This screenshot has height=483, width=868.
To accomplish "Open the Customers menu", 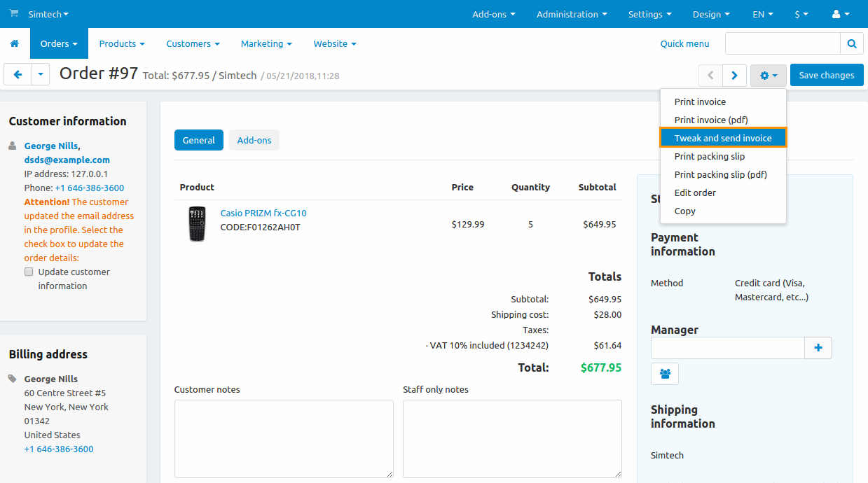I will point(193,43).
